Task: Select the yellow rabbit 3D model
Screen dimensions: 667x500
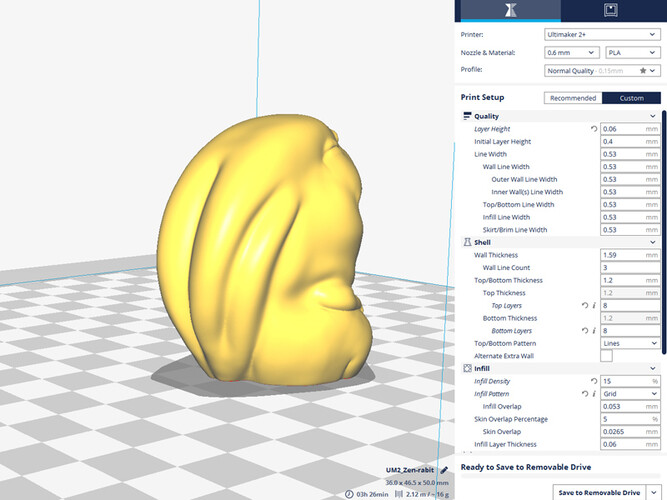Action: (264, 251)
